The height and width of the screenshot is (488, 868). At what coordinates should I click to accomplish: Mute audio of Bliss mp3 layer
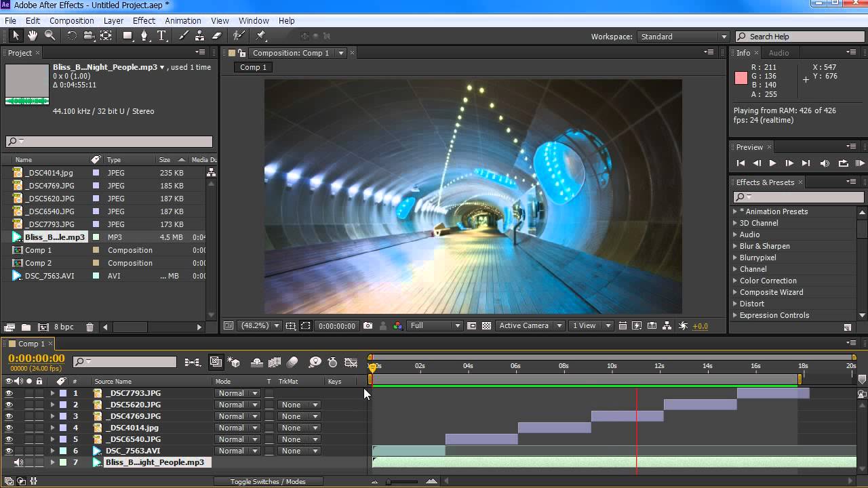click(x=18, y=462)
